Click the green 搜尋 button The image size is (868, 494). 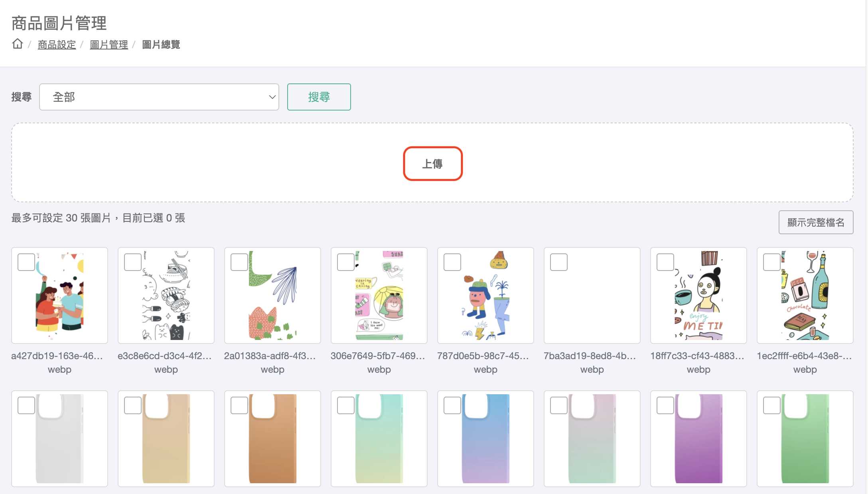(x=319, y=97)
